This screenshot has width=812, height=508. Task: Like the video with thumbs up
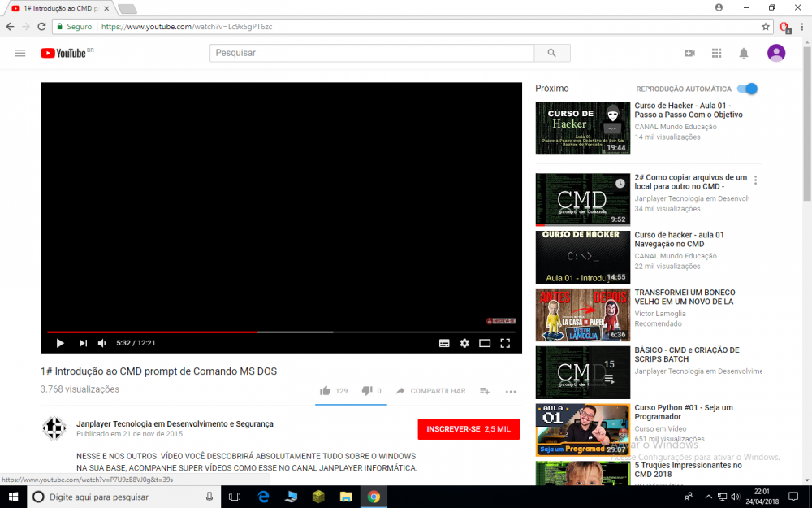pyautogui.click(x=326, y=391)
